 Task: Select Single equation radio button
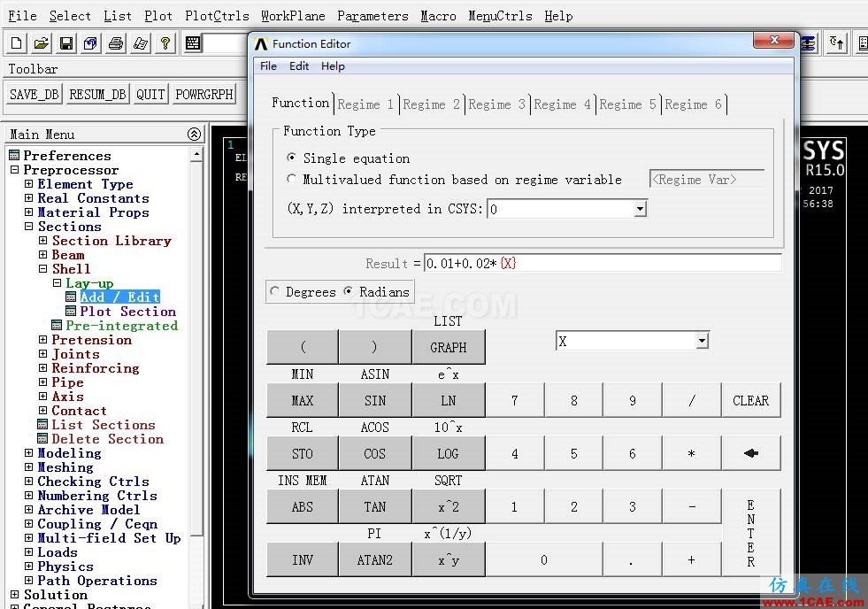(x=291, y=158)
